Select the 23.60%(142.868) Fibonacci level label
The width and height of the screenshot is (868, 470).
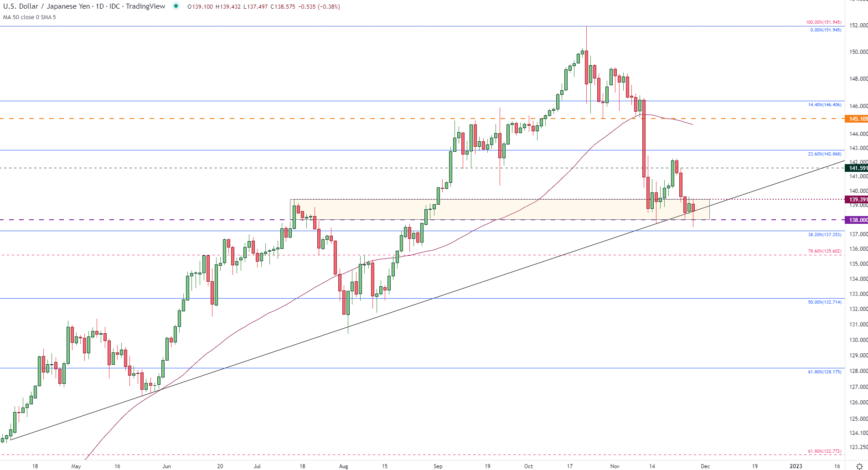[825, 154]
